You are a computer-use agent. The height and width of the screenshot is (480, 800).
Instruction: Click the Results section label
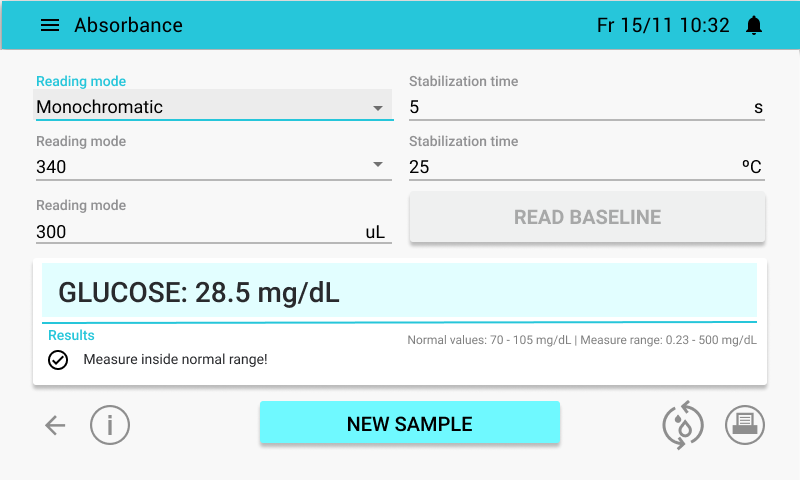pyautogui.click(x=71, y=335)
